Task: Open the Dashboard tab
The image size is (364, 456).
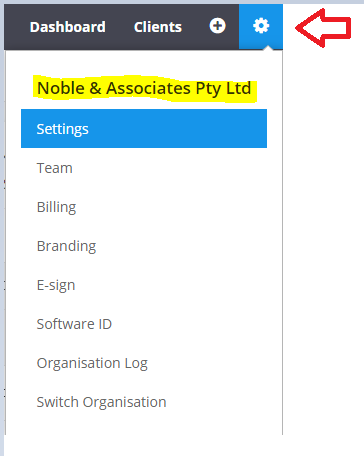Action: pyautogui.click(x=68, y=27)
